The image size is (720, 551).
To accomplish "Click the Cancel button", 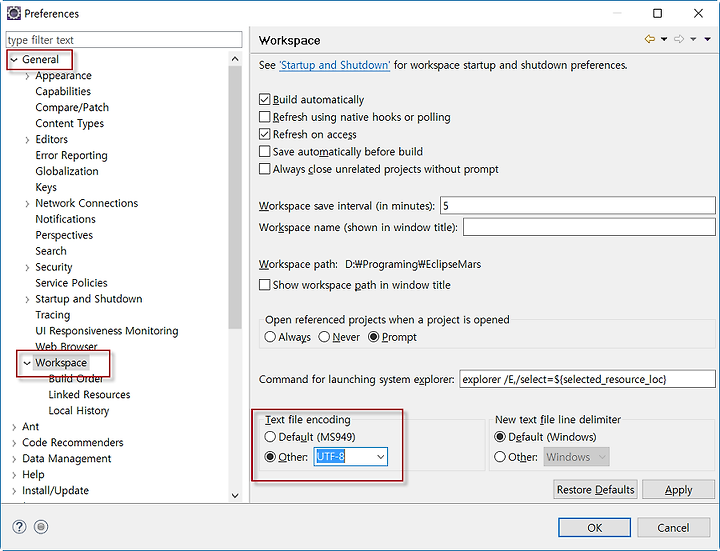I will [x=673, y=528].
